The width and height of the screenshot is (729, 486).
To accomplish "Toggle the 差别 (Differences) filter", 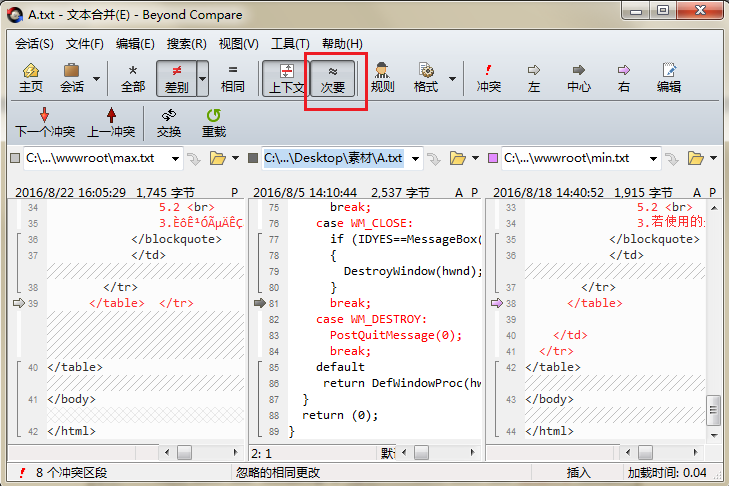I will click(x=177, y=78).
